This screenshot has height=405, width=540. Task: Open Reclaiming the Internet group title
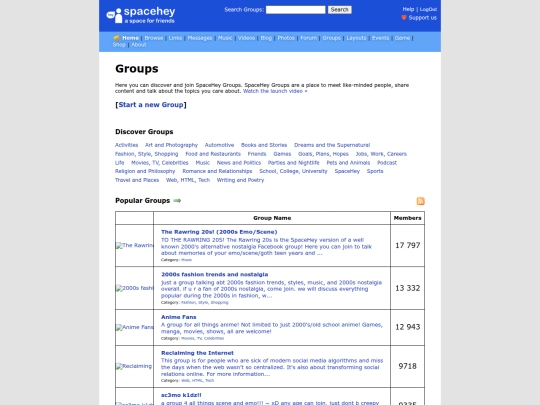(x=197, y=353)
